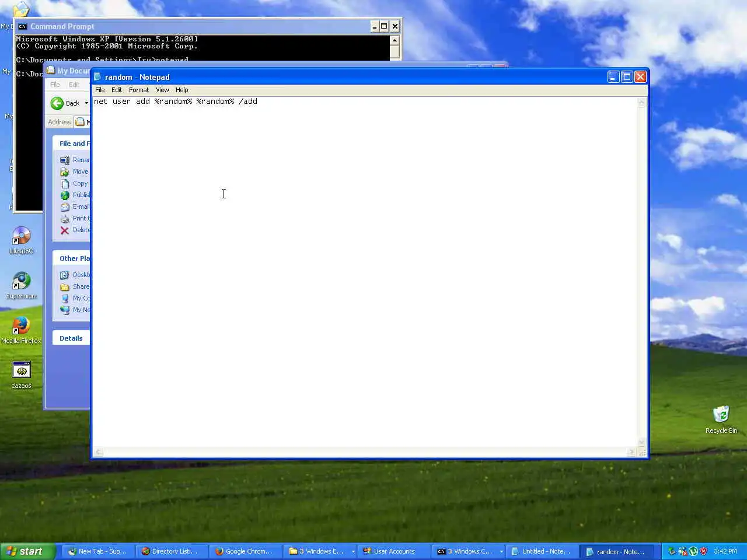Screen dimensions: 747x560
Task: Minimize the Command Prompt window
Action: 375,26
